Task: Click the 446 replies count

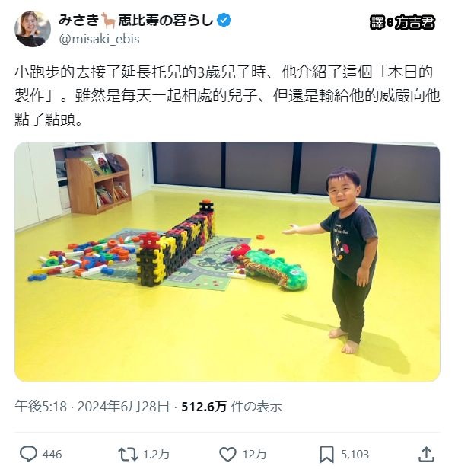Action: 52,455
